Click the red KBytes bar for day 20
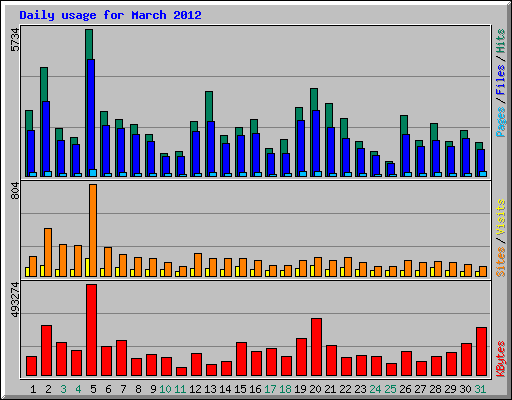 click(x=317, y=347)
